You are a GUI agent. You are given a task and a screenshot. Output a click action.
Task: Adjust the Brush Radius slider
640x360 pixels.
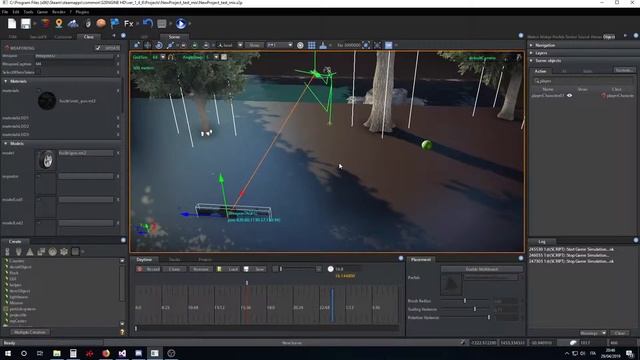[x=465, y=301]
